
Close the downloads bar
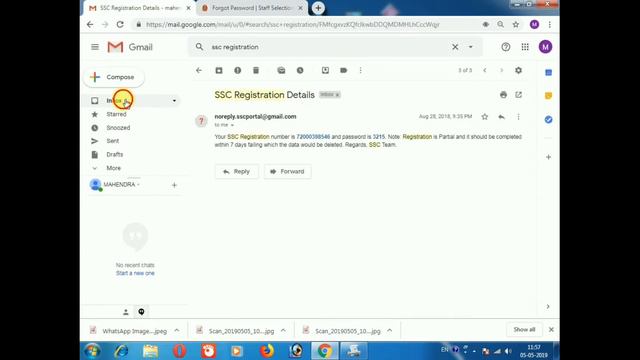551,329
